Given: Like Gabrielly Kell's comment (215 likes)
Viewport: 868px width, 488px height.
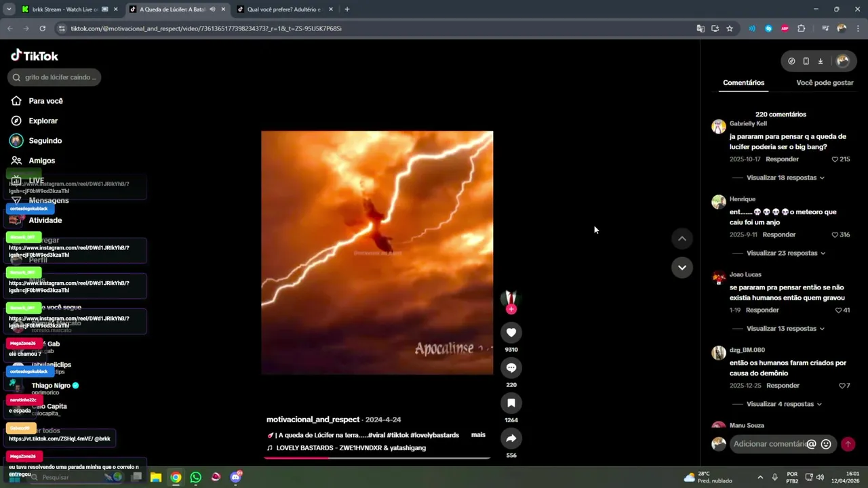Looking at the screenshot, I should point(835,159).
